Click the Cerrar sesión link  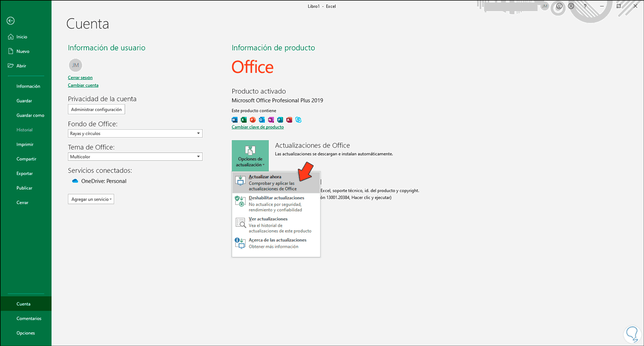coord(80,78)
